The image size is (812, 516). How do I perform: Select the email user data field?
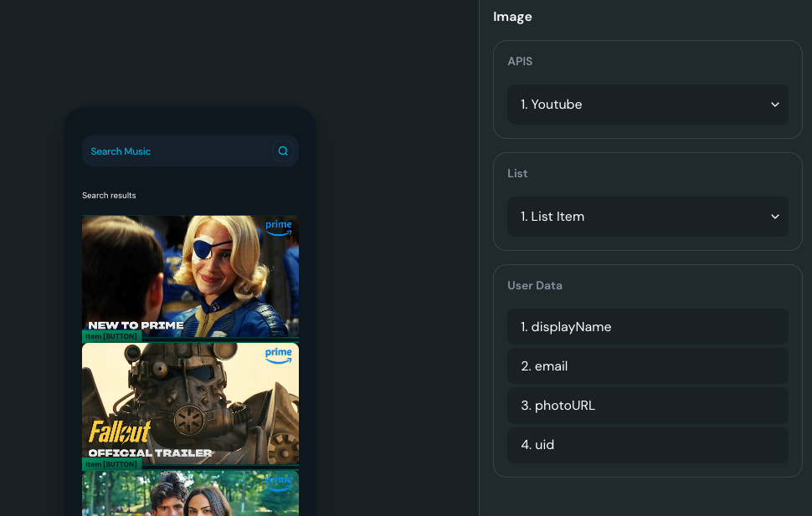[647, 366]
